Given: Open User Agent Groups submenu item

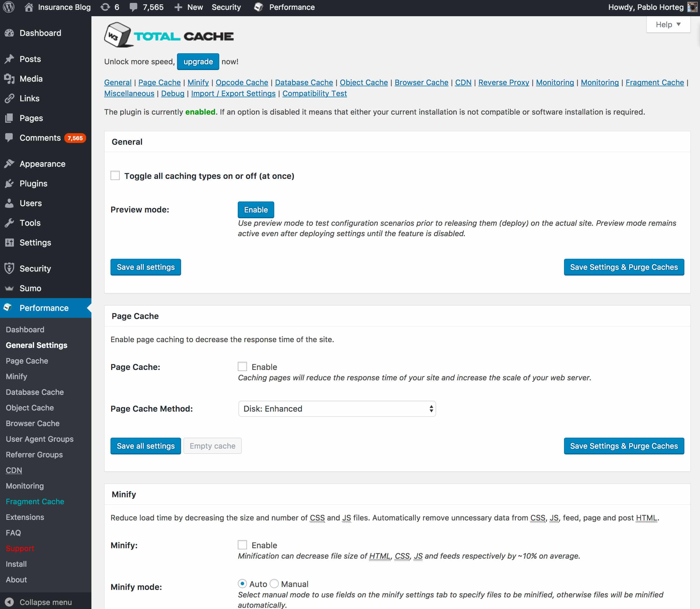Looking at the screenshot, I should [x=40, y=439].
